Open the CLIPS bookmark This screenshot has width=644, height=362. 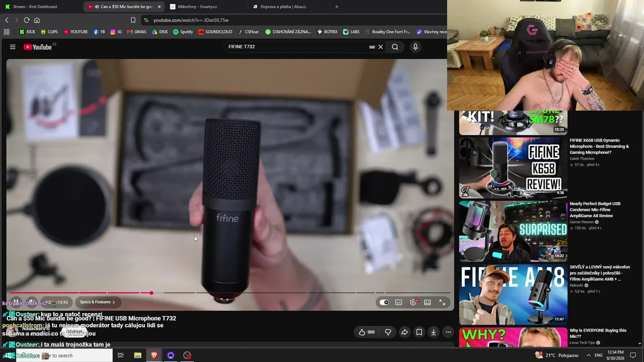(x=49, y=32)
